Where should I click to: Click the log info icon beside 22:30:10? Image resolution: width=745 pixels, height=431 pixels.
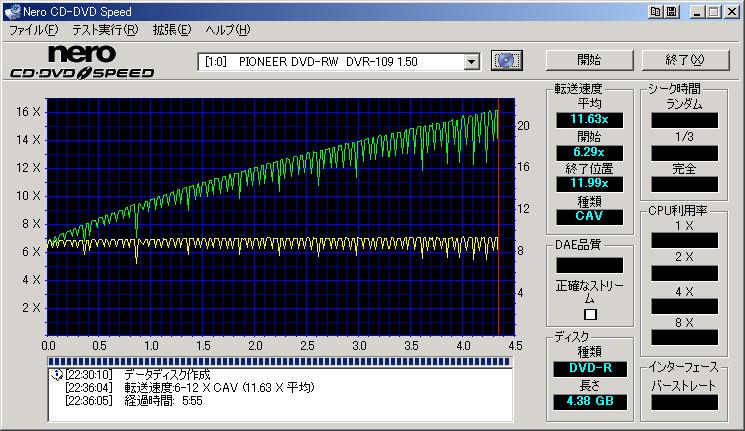(x=57, y=374)
